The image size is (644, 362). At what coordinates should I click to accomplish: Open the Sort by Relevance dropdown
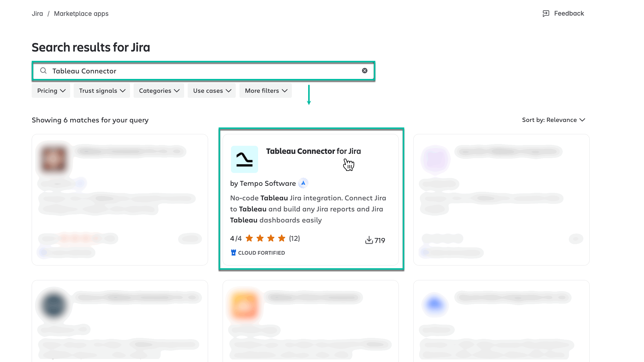553,120
